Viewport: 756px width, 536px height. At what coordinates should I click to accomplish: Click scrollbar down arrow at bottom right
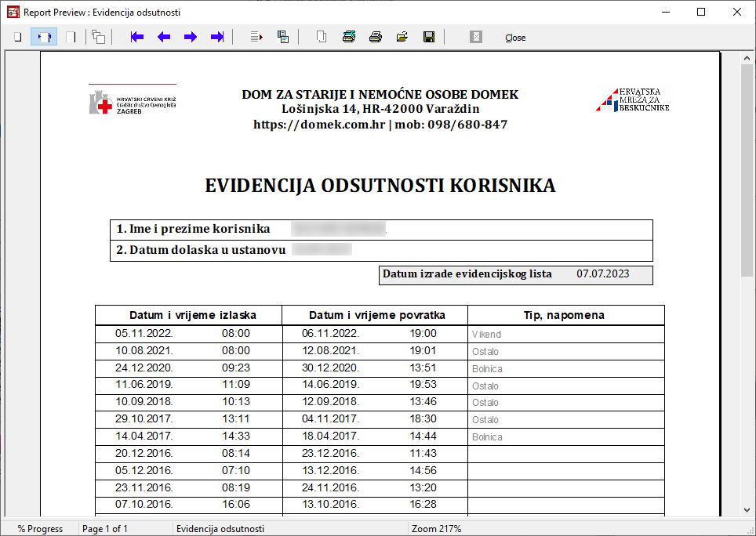coord(747,512)
